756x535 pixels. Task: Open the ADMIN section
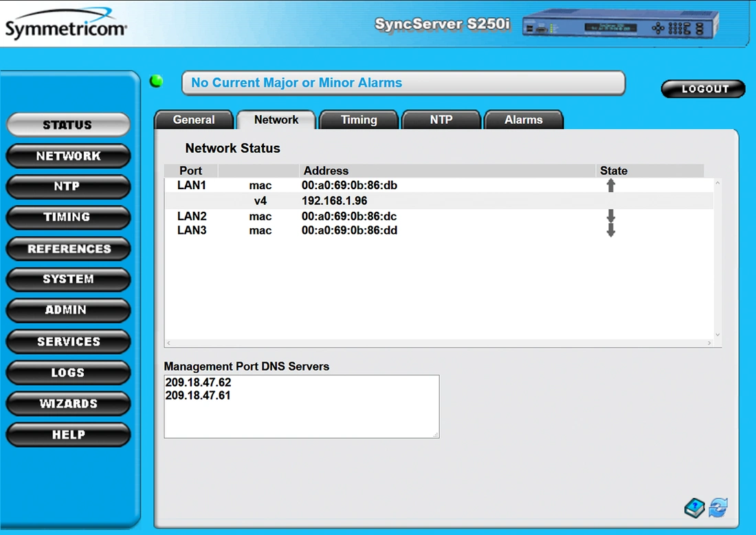(68, 311)
